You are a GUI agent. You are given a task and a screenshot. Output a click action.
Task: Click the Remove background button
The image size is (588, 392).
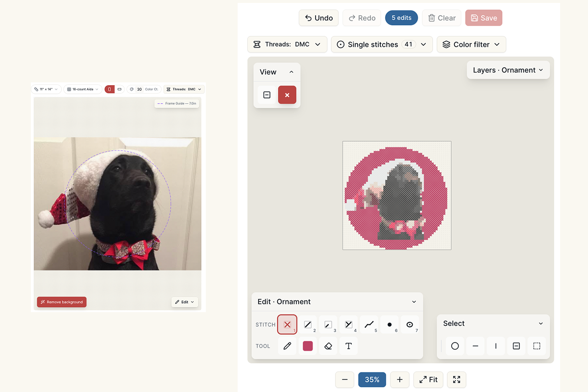click(x=62, y=302)
